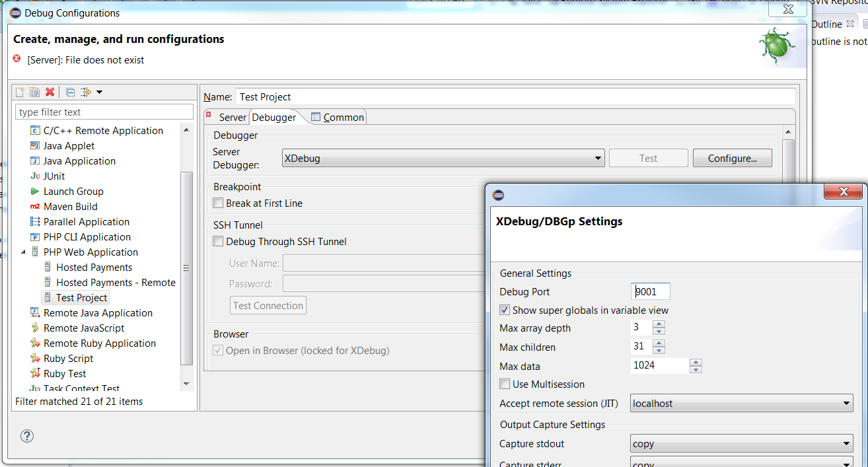Collapse all configurations in tree

70,92
